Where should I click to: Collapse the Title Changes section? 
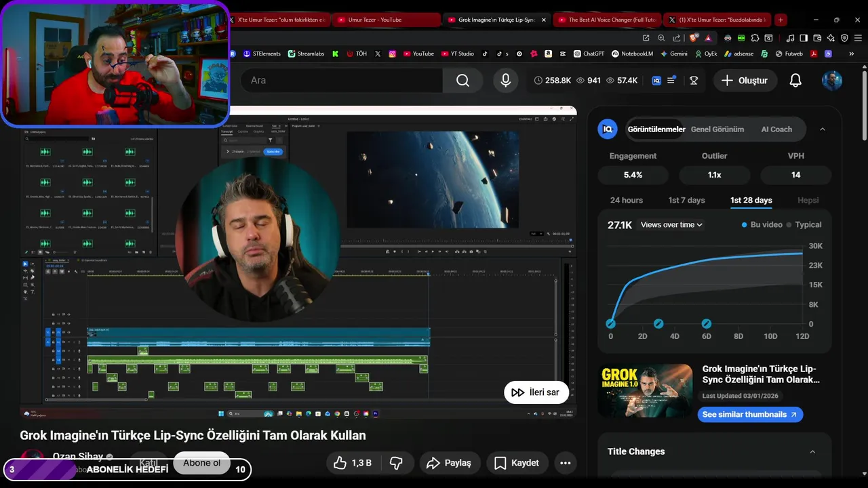[x=812, y=451]
